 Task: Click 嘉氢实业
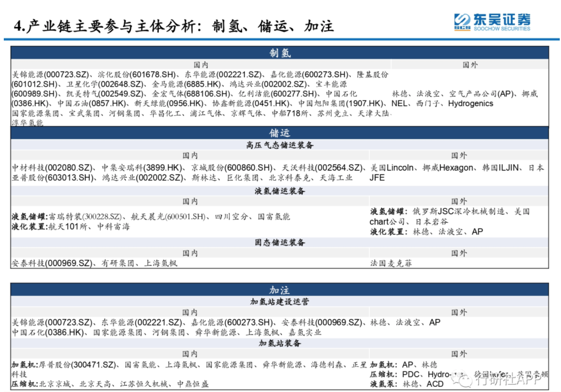pyautogui.click(x=305, y=332)
